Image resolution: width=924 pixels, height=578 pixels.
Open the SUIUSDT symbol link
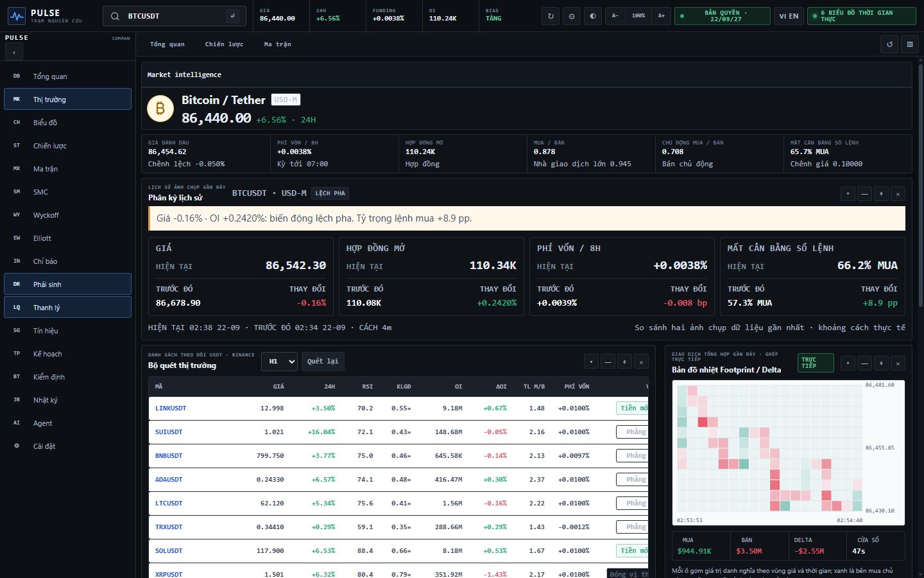point(169,432)
